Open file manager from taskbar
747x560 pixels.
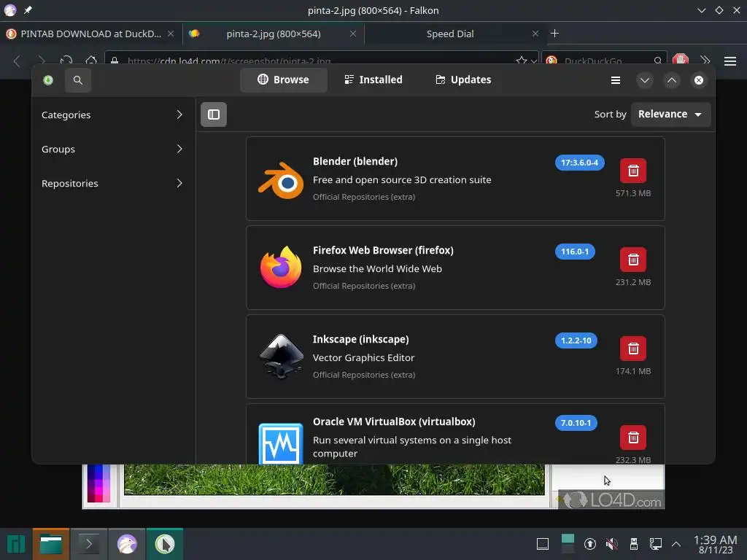tap(51, 544)
